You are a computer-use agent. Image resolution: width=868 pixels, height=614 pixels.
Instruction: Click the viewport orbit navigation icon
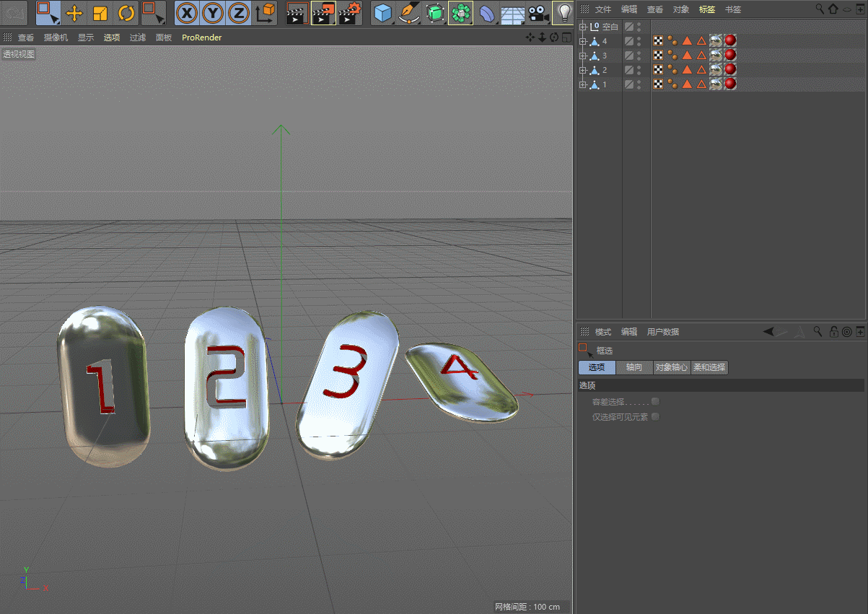click(553, 38)
